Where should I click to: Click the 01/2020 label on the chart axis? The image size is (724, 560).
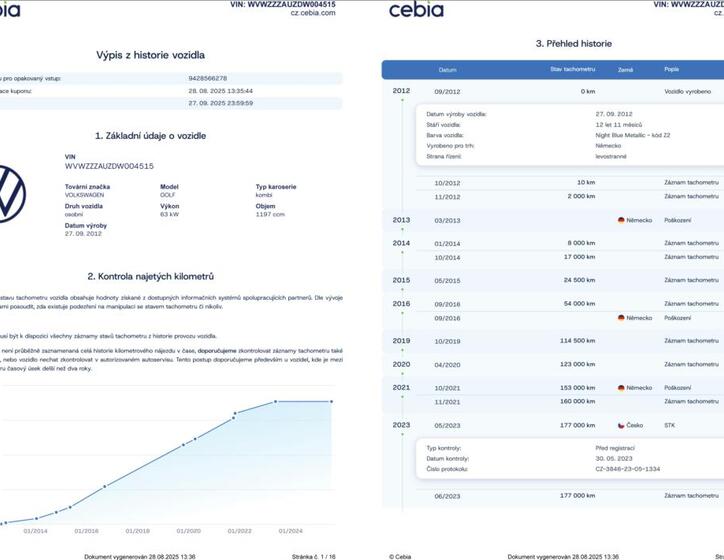tap(188, 531)
